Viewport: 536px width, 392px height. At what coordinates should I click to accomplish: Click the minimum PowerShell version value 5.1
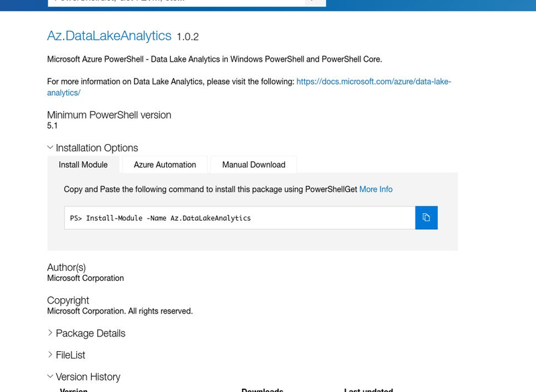[52, 126]
